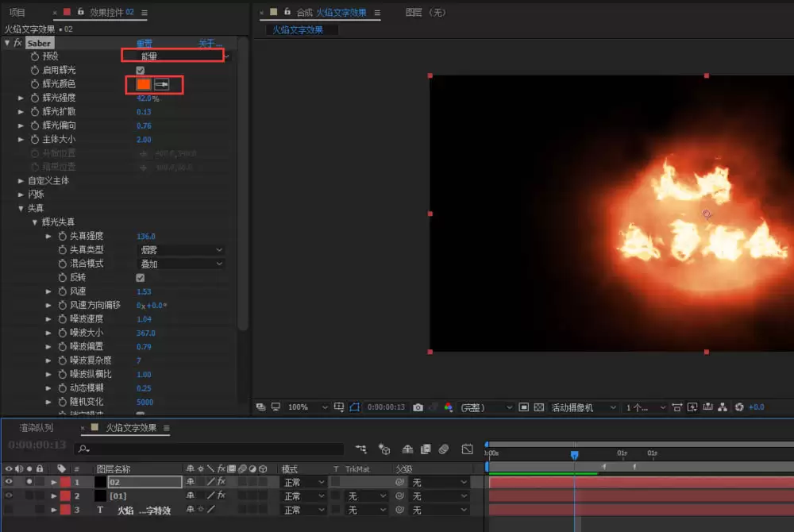This screenshot has width=794, height=532.
Task: Click the glow color eyedropper icon
Action: point(161,84)
